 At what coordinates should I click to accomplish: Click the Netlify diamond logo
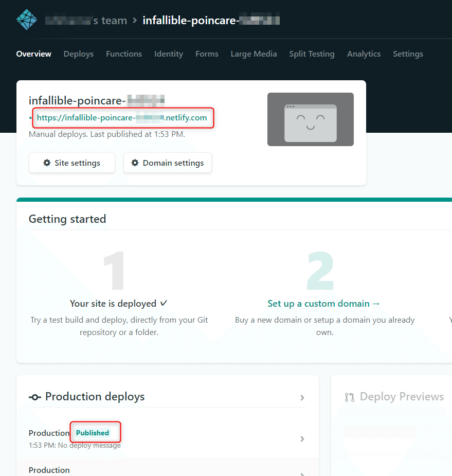coord(27,20)
